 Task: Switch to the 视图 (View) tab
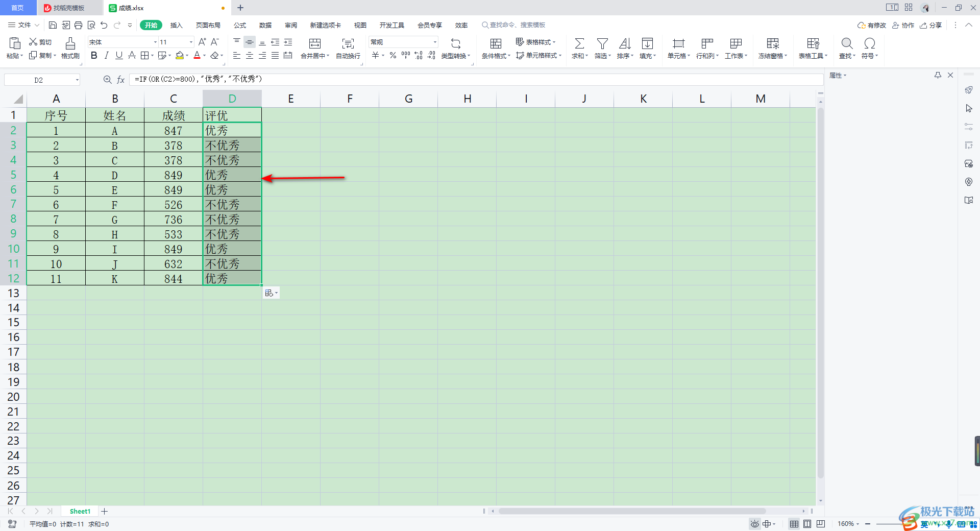[360, 25]
